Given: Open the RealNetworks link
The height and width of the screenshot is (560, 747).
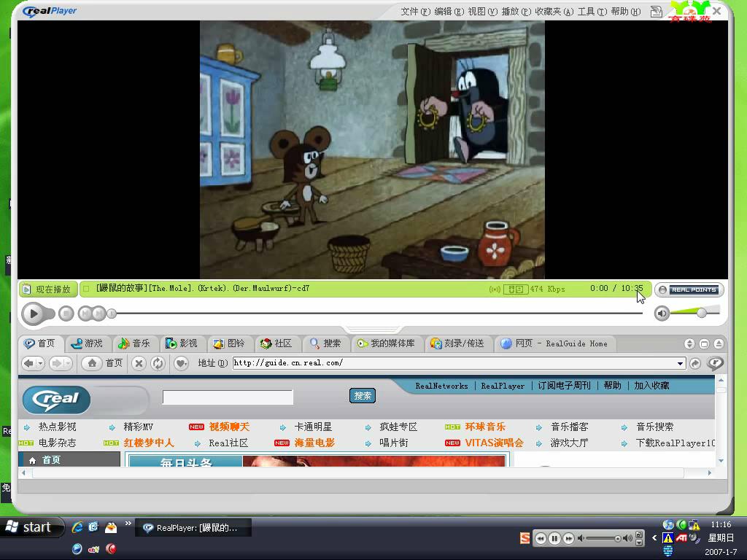Looking at the screenshot, I should tap(441, 386).
